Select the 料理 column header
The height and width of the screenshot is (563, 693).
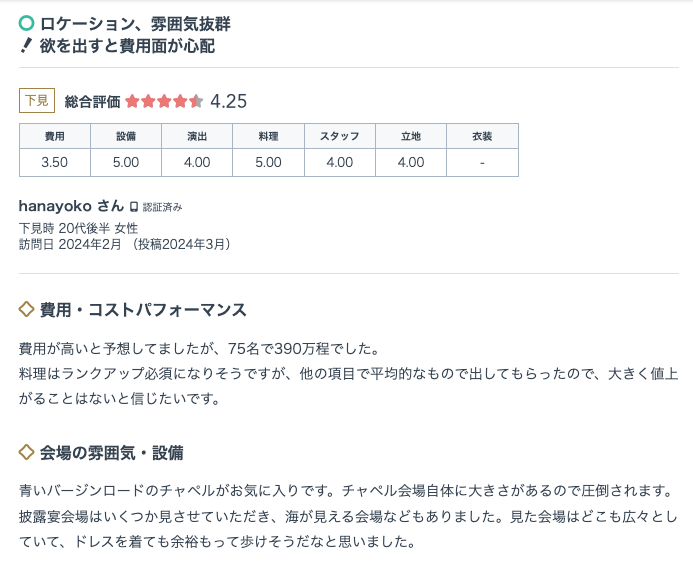coord(268,136)
